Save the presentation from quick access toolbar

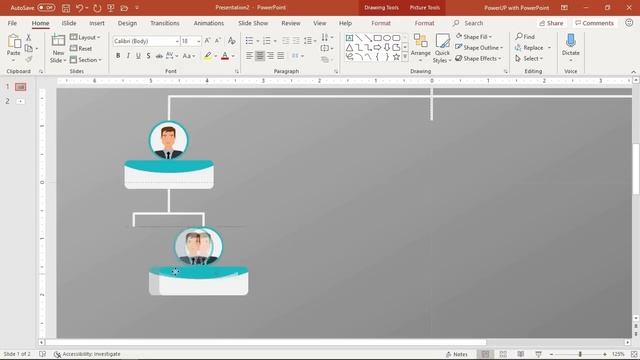tap(66, 8)
